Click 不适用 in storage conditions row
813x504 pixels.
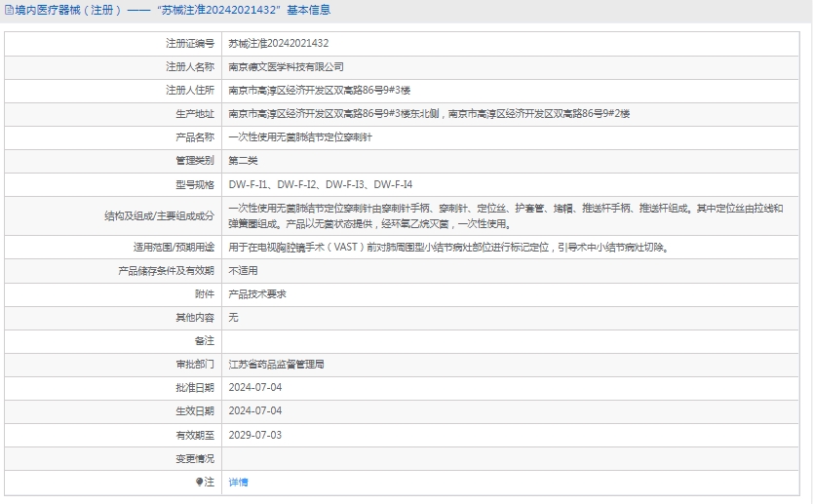[x=243, y=271]
